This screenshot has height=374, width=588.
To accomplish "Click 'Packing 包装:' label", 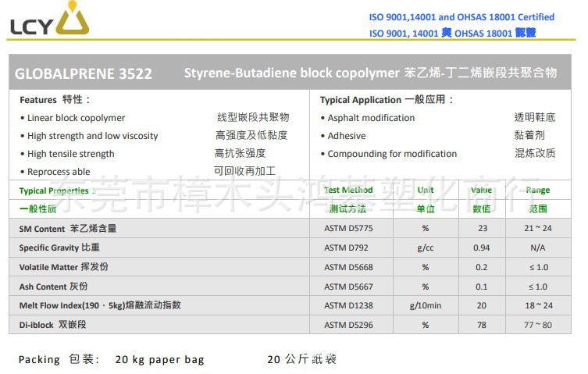I will [x=59, y=359].
